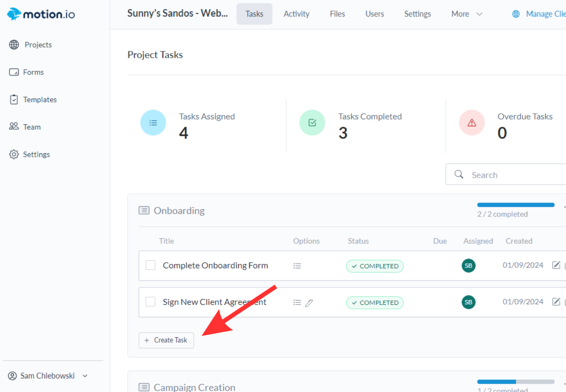Image resolution: width=566 pixels, height=392 pixels.
Task: Open Settings gear in the left sidebar
Action: click(14, 155)
